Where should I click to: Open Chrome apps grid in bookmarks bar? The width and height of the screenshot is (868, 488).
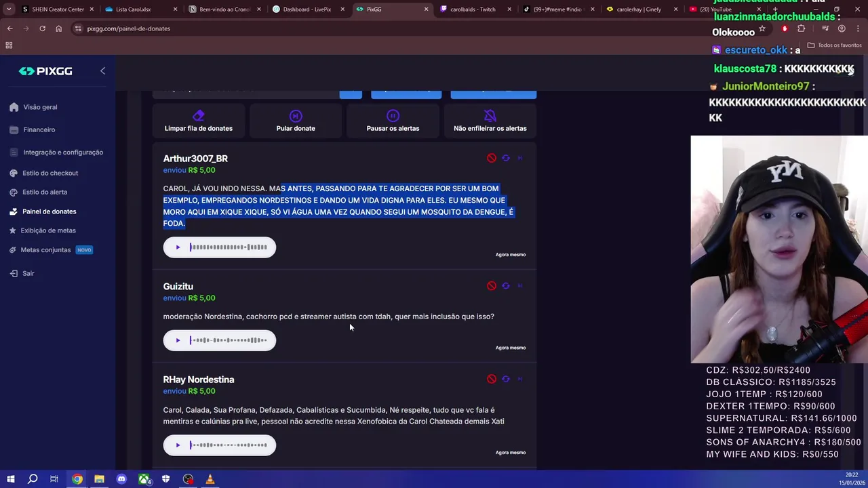tap(9, 45)
